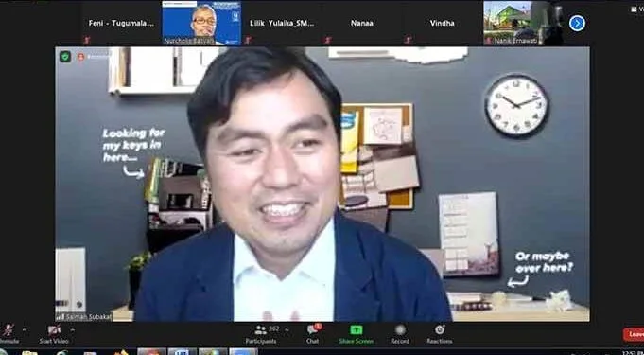This screenshot has width=644, height=355.
Task: Expand the arrow next to Participants count
Action: point(287,329)
